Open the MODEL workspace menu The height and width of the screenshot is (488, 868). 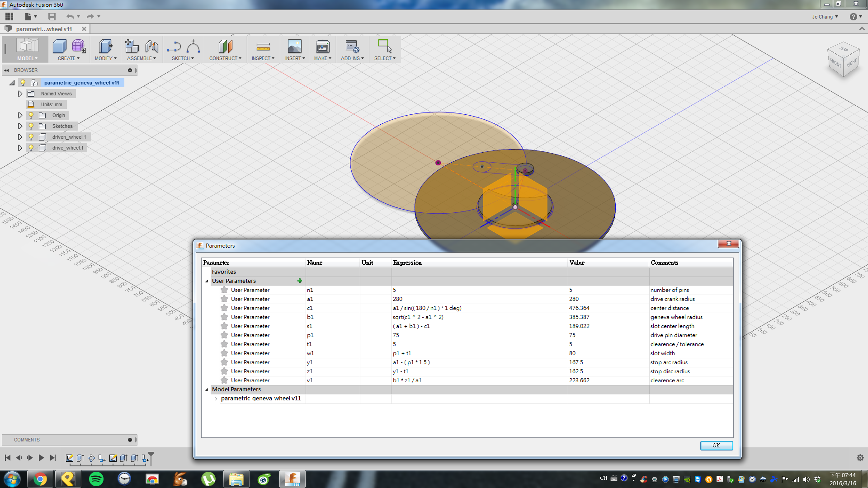(x=27, y=58)
